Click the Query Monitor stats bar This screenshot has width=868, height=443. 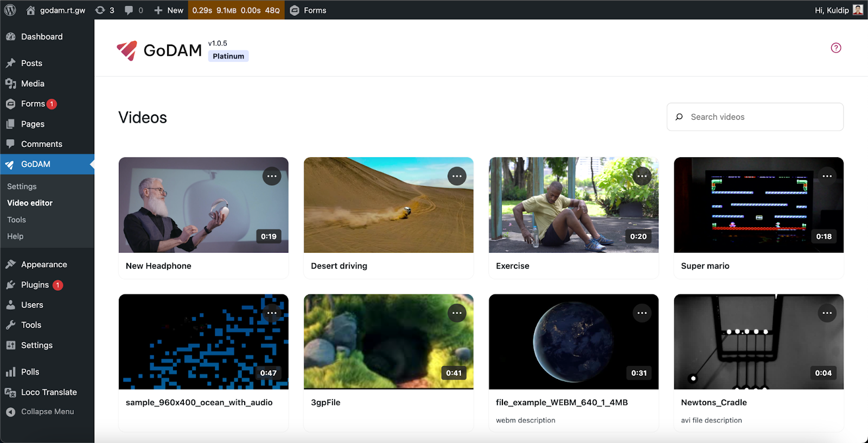[x=236, y=10]
